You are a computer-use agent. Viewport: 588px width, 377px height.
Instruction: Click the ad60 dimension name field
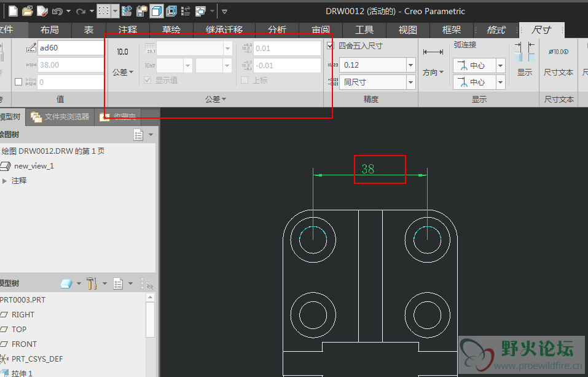(69, 47)
